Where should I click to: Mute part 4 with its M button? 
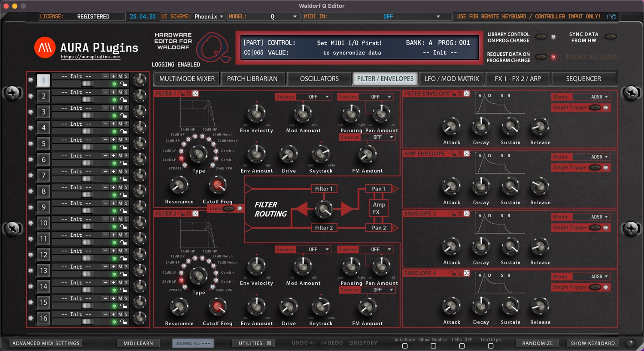coord(120,124)
